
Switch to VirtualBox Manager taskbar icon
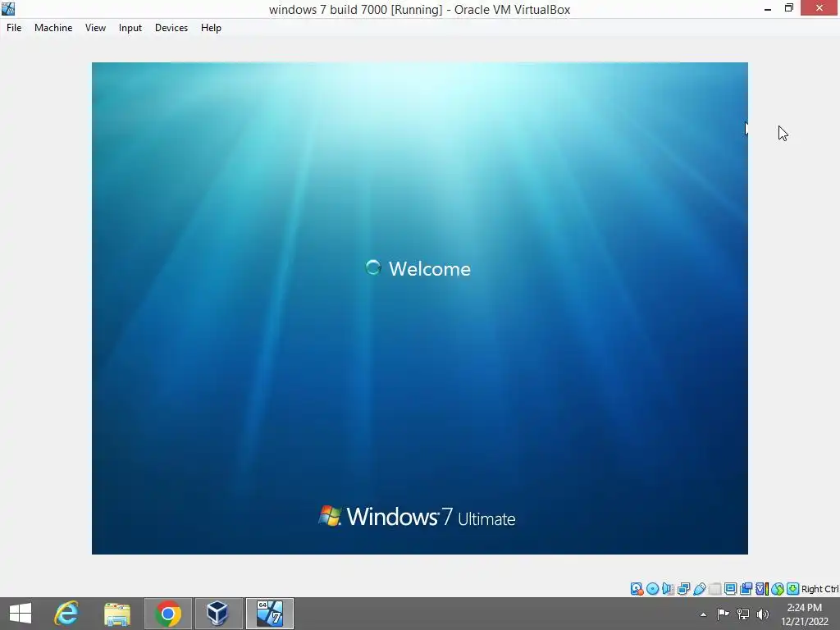218,614
